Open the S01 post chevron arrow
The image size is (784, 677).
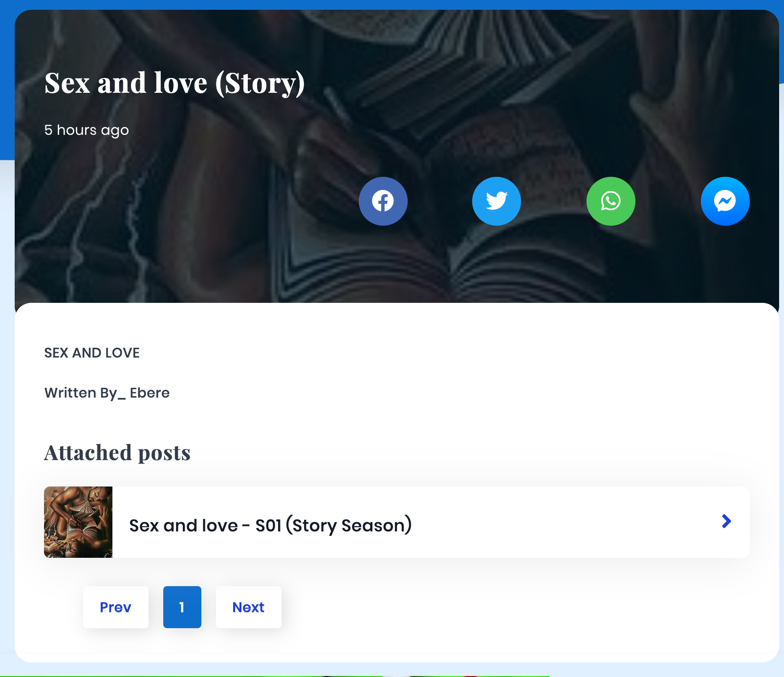[726, 521]
